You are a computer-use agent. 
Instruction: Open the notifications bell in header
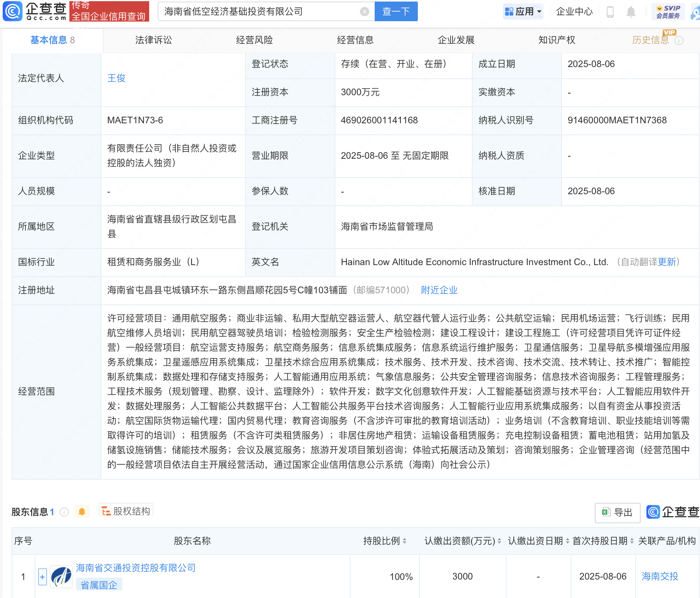pos(631,12)
